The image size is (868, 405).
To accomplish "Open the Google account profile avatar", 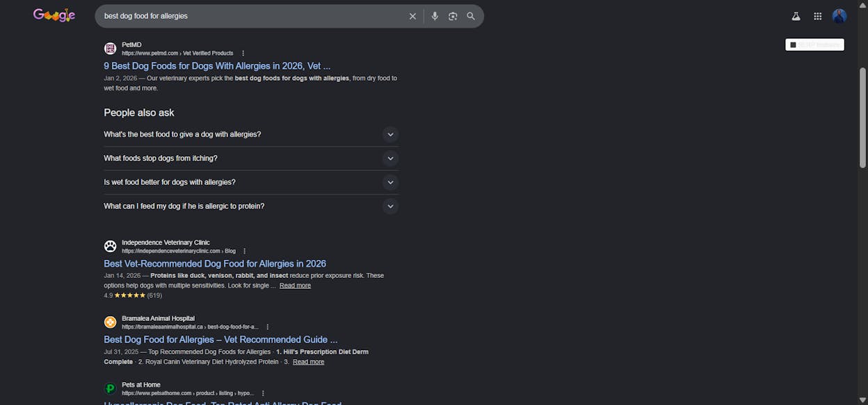I will [839, 16].
